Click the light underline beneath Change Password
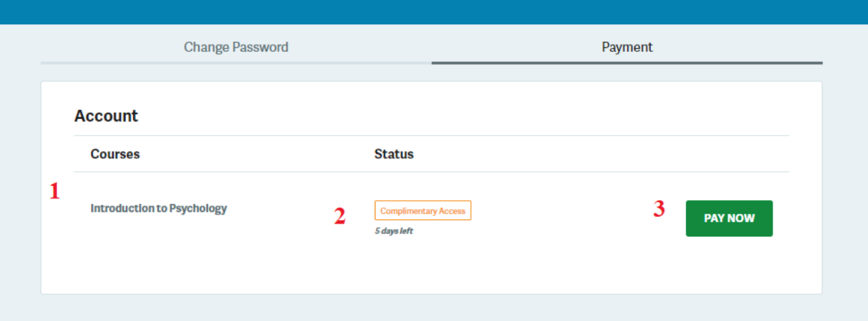Image resolution: width=868 pixels, height=321 pixels. coord(236,63)
